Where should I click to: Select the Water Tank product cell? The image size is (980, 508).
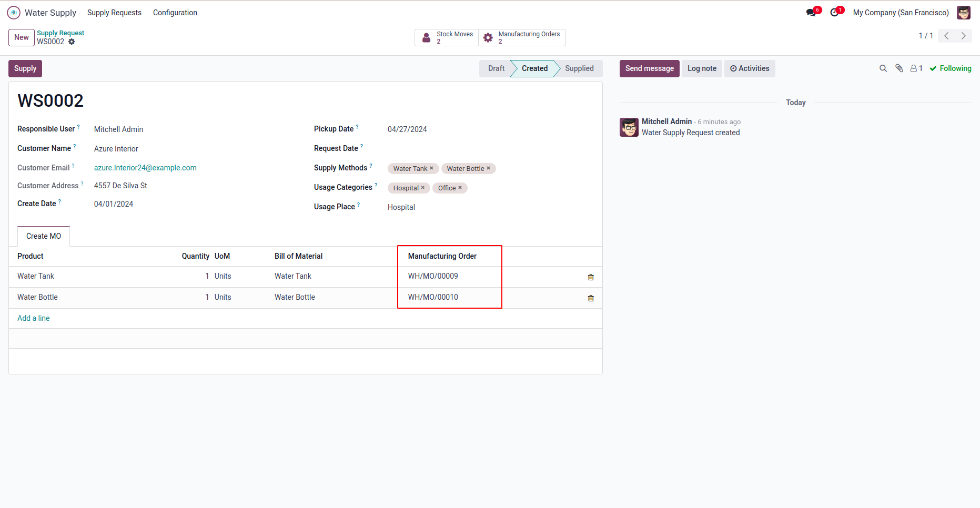[36, 276]
